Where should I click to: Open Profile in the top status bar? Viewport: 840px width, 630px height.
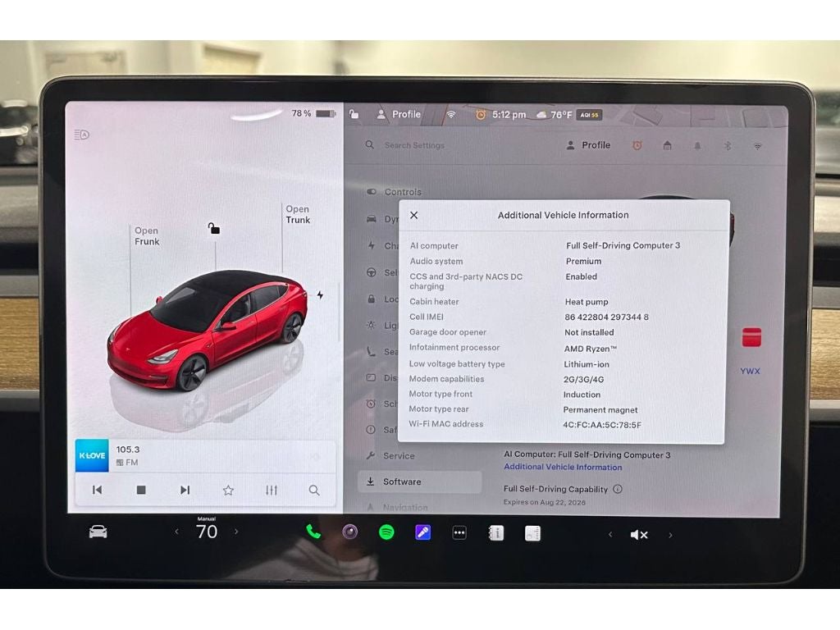tap(399, 114)
